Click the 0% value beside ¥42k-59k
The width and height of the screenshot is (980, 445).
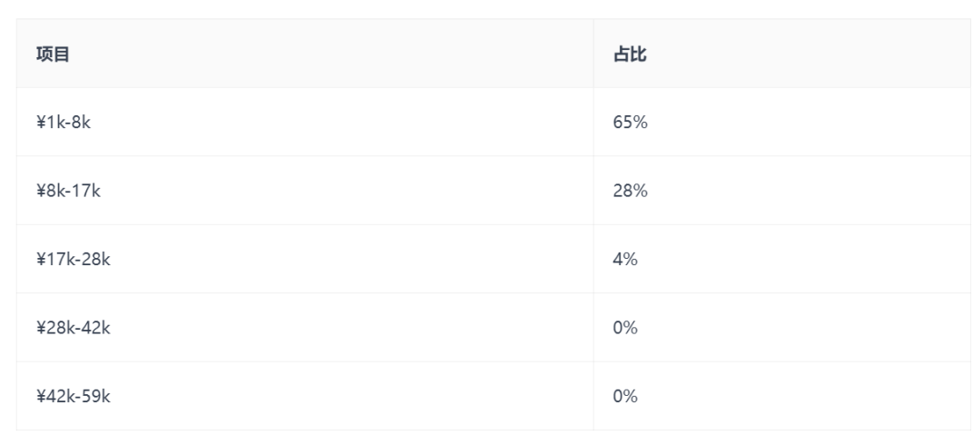click(x=626, y=396)
